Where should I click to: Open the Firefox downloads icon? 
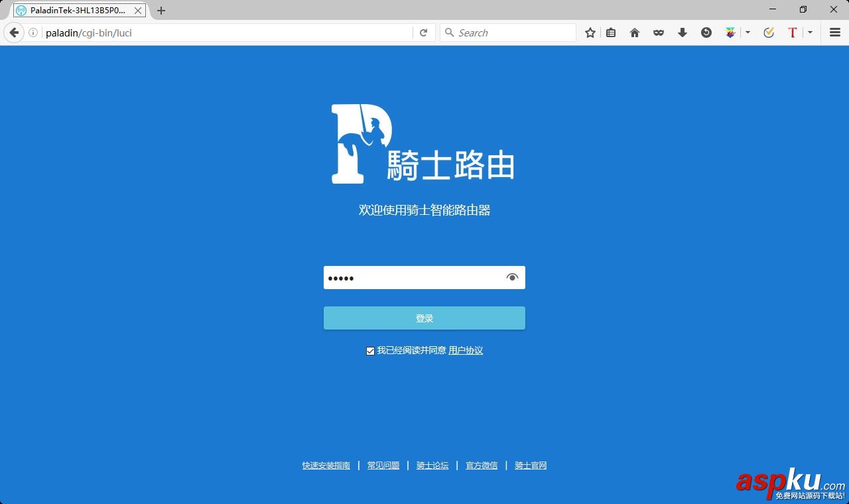[x=683, y=32]
